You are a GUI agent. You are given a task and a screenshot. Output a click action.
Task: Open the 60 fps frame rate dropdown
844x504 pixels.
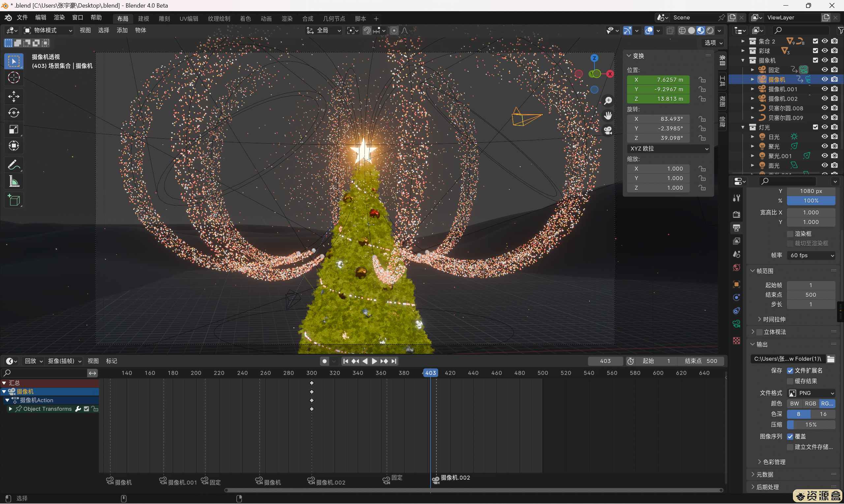click(811, 255)
